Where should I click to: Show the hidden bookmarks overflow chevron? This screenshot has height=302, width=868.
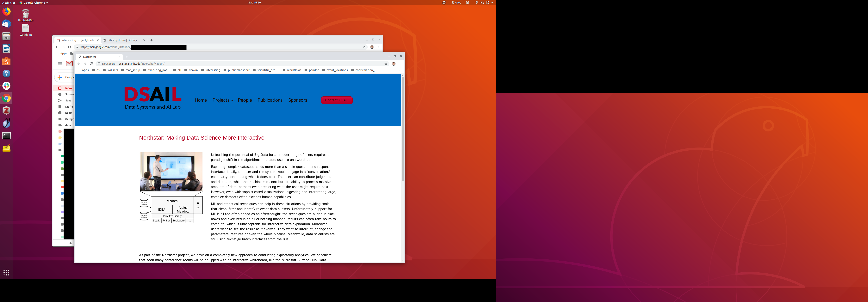[x=400, y=70]
